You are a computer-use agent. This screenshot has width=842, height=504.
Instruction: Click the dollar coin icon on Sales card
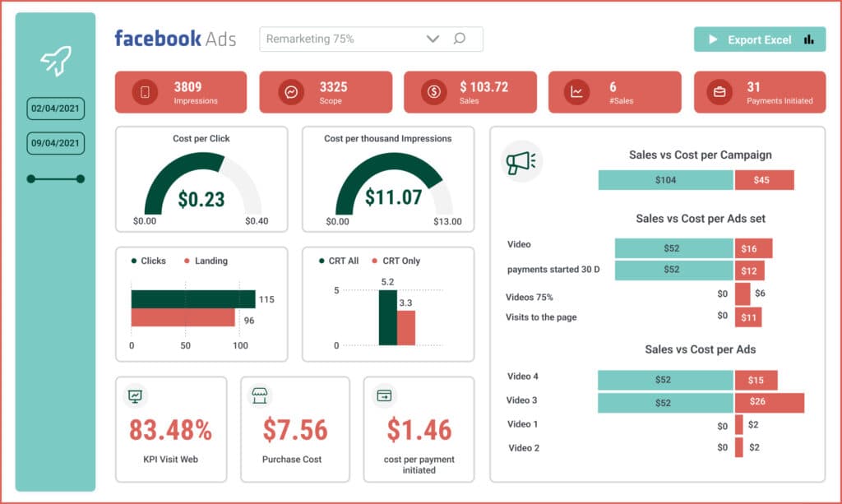[x=434, y=92]
